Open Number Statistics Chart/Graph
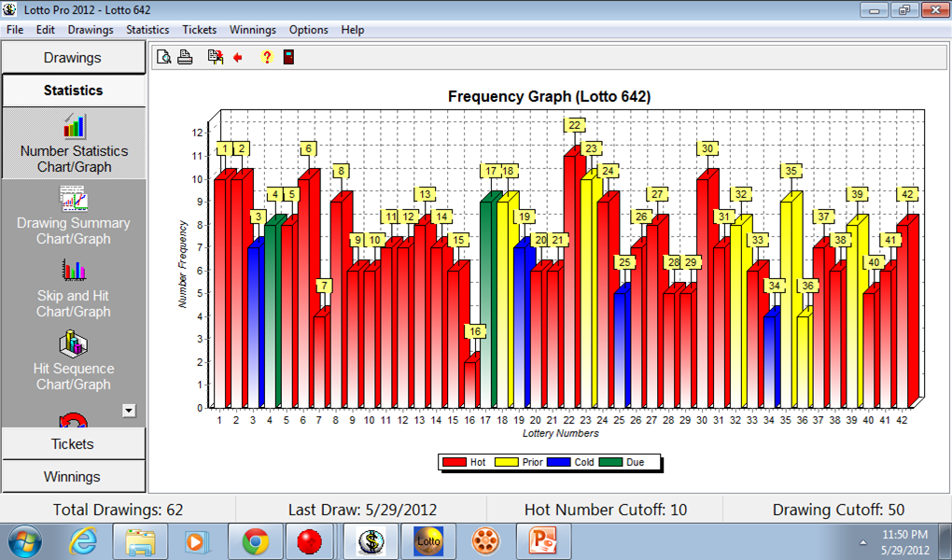Screen dimensions: 952x560 point(74,144)
